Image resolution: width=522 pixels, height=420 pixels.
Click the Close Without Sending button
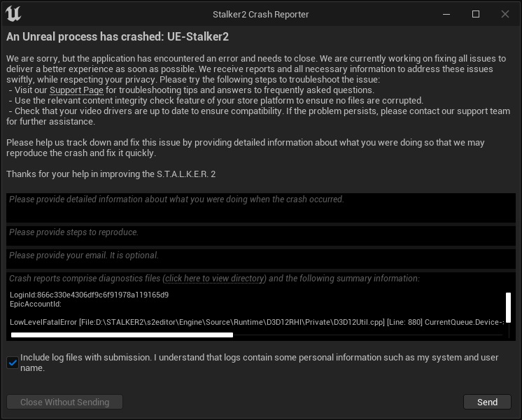[64, 402]
